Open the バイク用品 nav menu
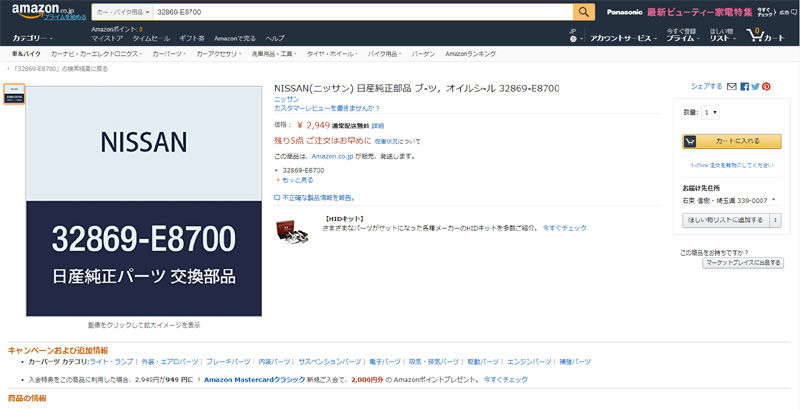The image size is (800, 410). (x=384, y=54)
